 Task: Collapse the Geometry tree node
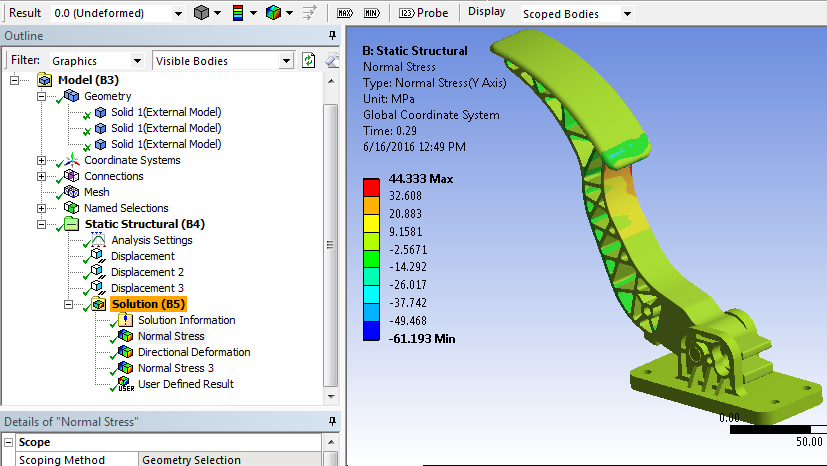(41, 96)
